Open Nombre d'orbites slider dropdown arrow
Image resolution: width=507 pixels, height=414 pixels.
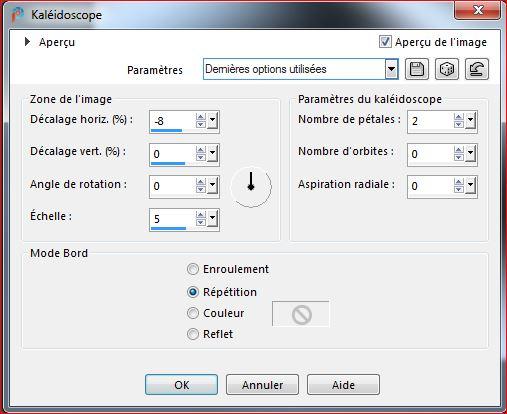(470, 154)
